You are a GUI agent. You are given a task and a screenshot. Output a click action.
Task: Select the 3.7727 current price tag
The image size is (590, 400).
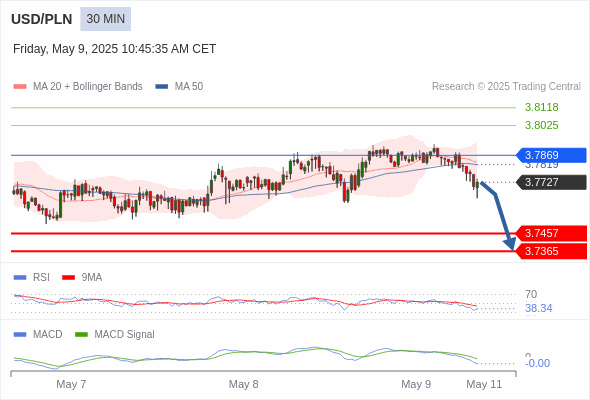tap(551, 182)
